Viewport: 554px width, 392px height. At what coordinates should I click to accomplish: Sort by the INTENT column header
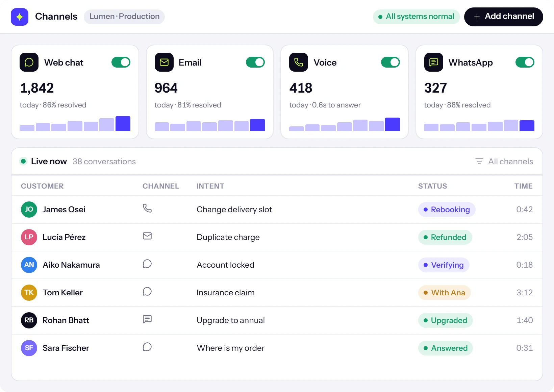click(210, 186)
